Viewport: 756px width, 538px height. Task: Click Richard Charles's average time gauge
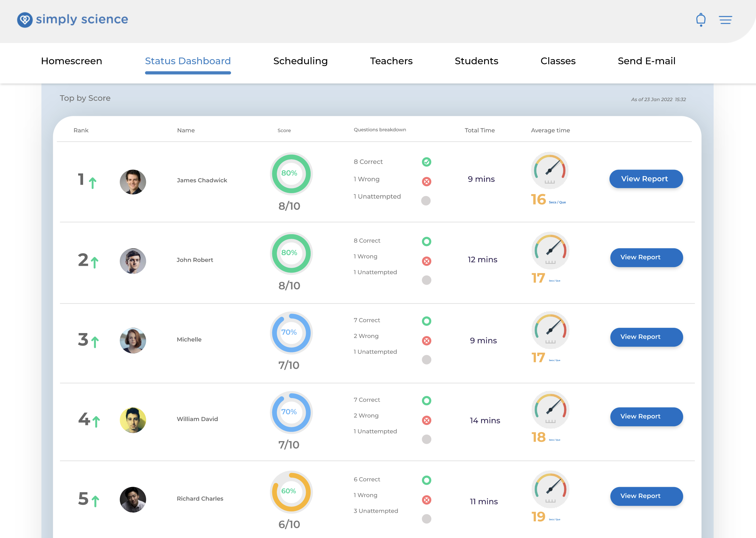[550, 489]
